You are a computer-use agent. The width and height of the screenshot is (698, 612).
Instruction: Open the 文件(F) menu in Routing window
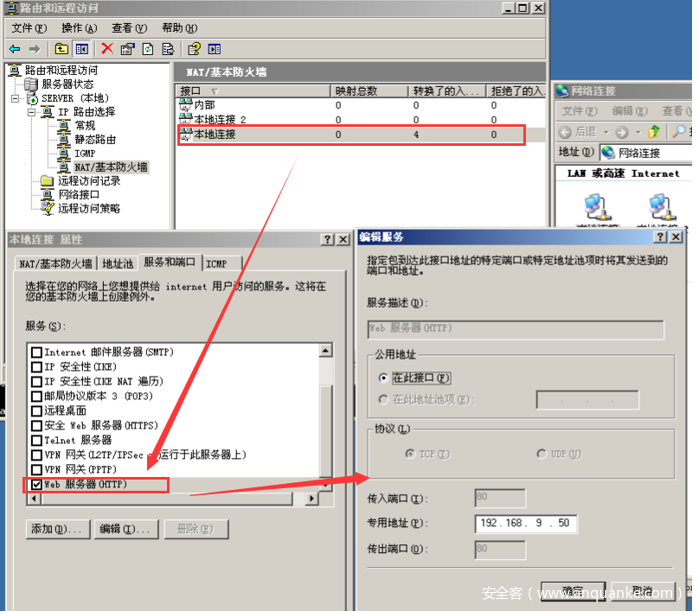(x=29, y=28)
